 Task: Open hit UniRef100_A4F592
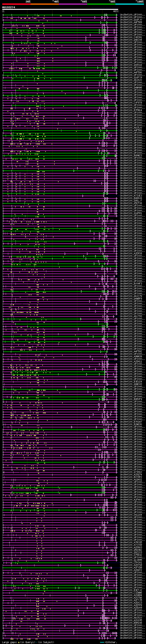pyautogui.click(x=131, y=352)
